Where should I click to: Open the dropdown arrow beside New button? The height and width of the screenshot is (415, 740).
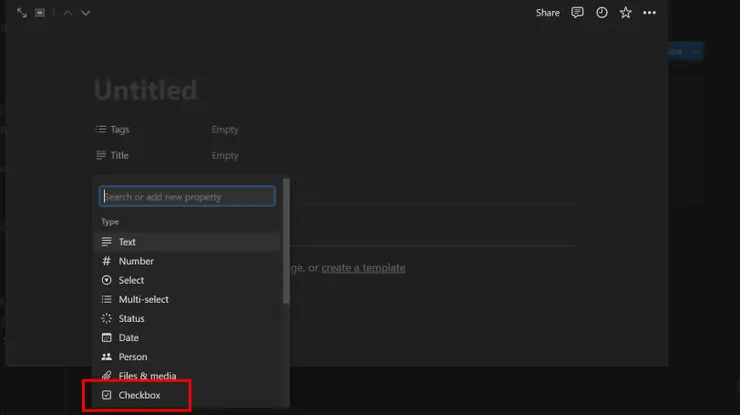696,51
